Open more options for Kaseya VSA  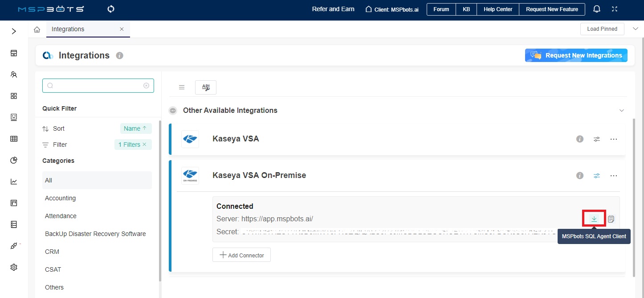click(614, 139)
